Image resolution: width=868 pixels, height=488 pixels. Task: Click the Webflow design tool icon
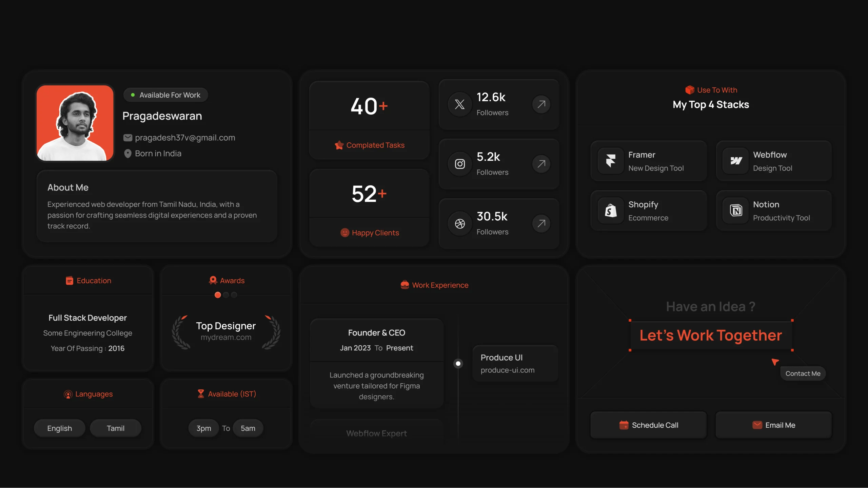pyautogui.click(x=736, y=161)
